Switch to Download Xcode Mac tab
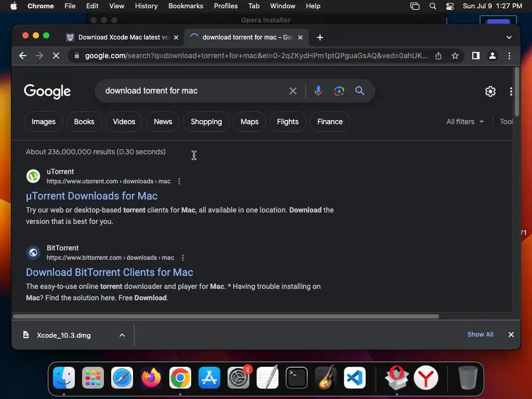 [x=122, y=37]
